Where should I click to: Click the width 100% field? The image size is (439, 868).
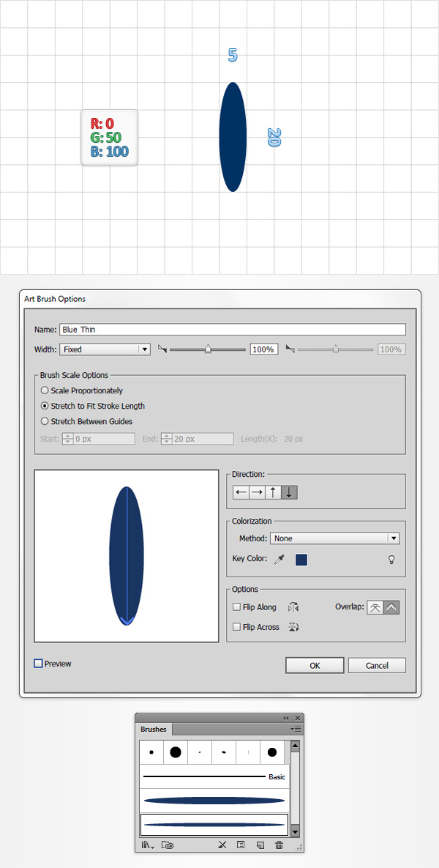pyautogui.click(x=263, y=349)
